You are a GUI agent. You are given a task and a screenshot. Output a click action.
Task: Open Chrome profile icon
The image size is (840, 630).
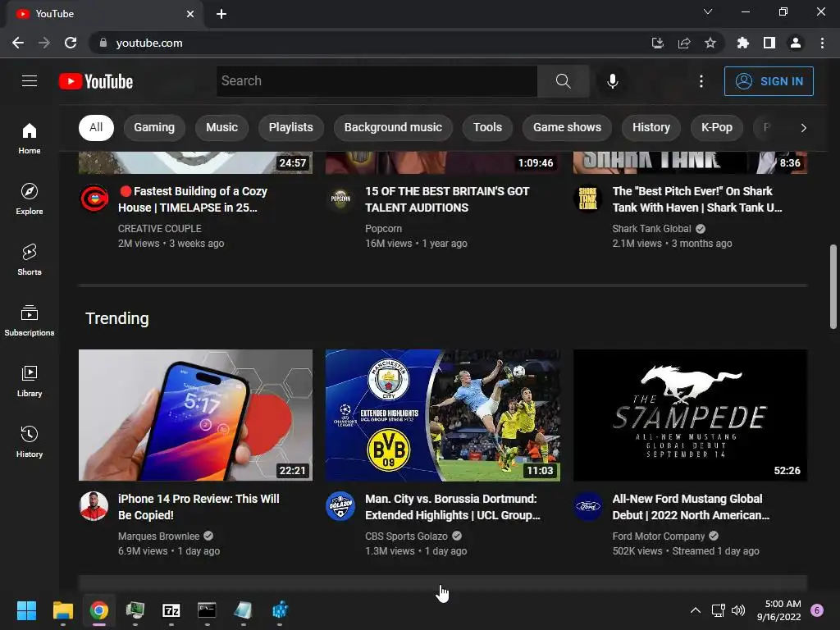(x=796, y=43)
